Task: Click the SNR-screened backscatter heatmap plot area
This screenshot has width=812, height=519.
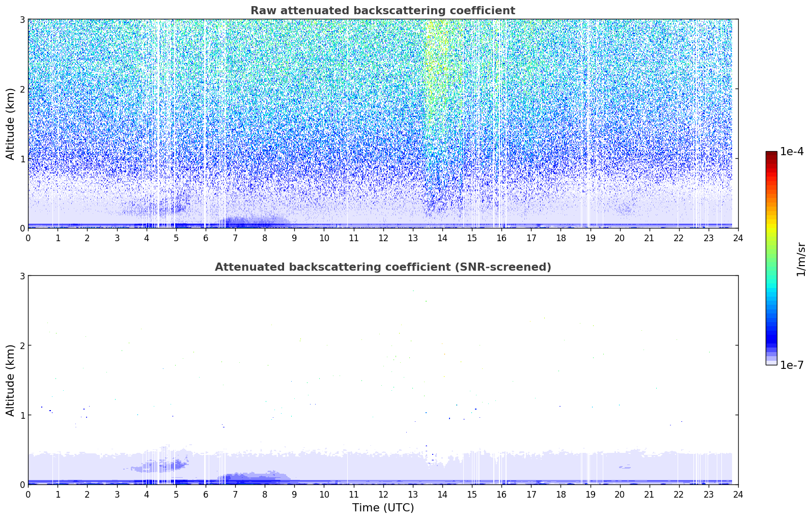Action: [383, 380]
